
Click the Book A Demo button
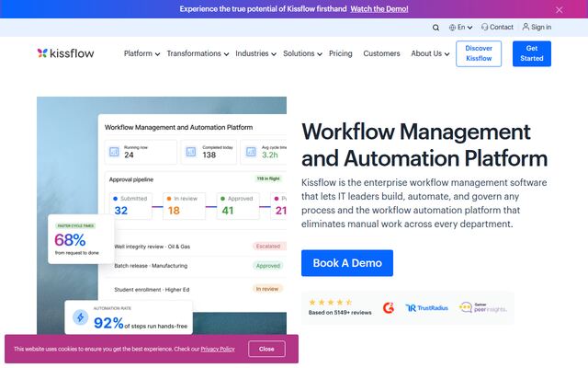click(x=347, y=263)
